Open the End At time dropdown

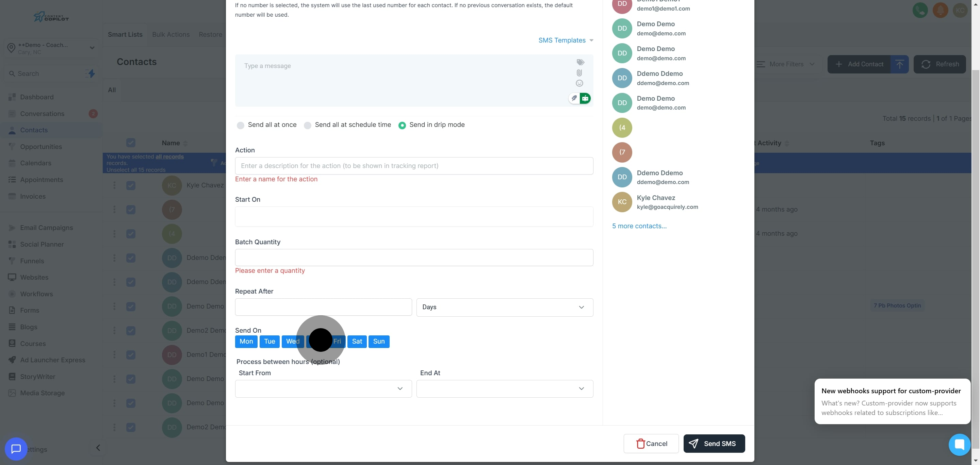click(504, 388)
